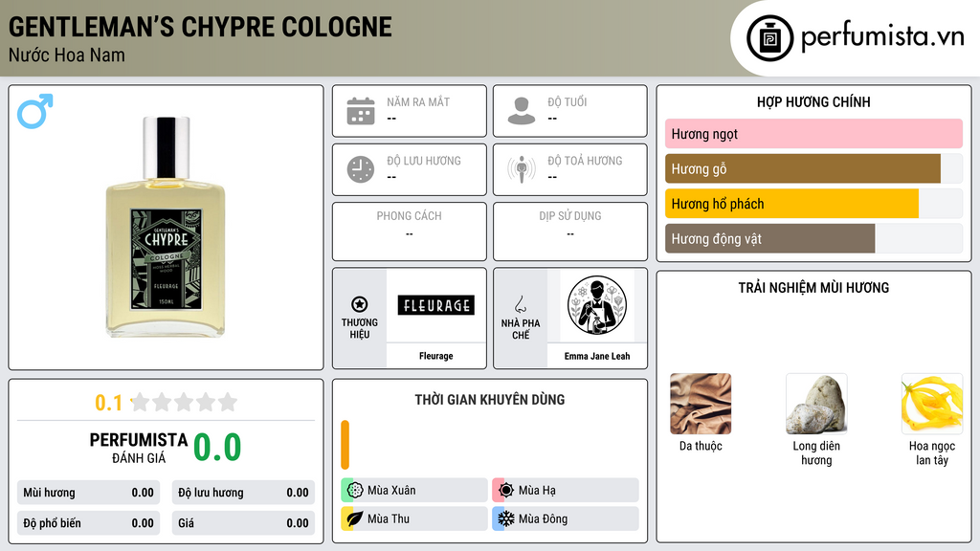Screen dimensions: 980x551
Task: Open the Long diên hương note image
Action: (x=816, y=404)
